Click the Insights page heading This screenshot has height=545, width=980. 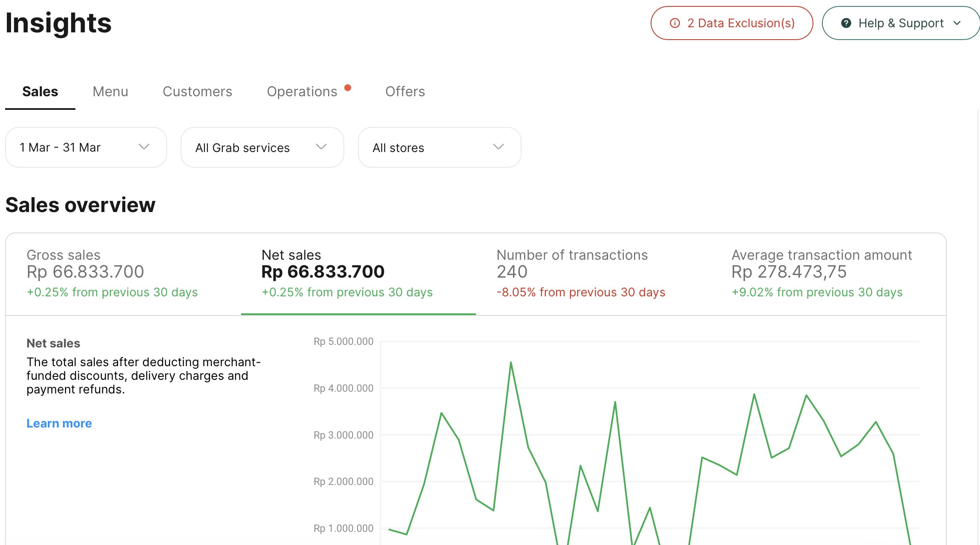pyautogui.click(x=58, y=23)
